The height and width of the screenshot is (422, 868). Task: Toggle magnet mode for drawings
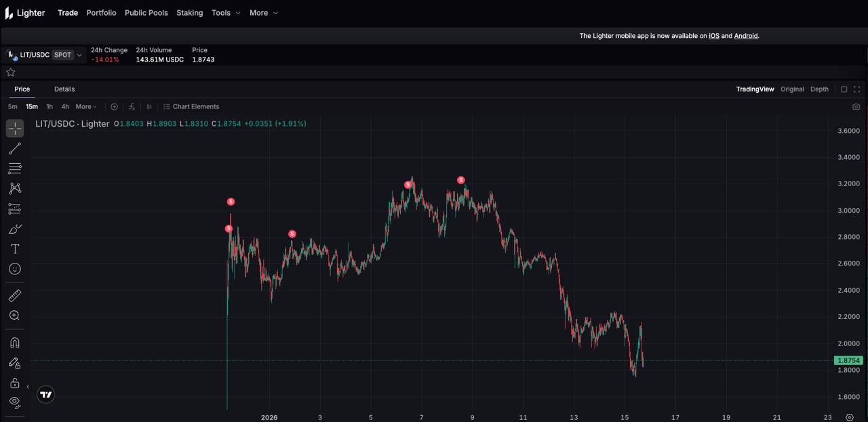15,343
